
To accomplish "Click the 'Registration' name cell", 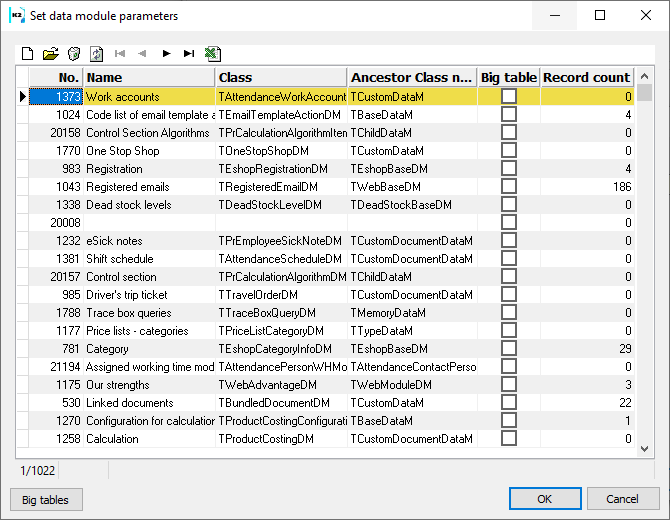I will pos(149,168).
